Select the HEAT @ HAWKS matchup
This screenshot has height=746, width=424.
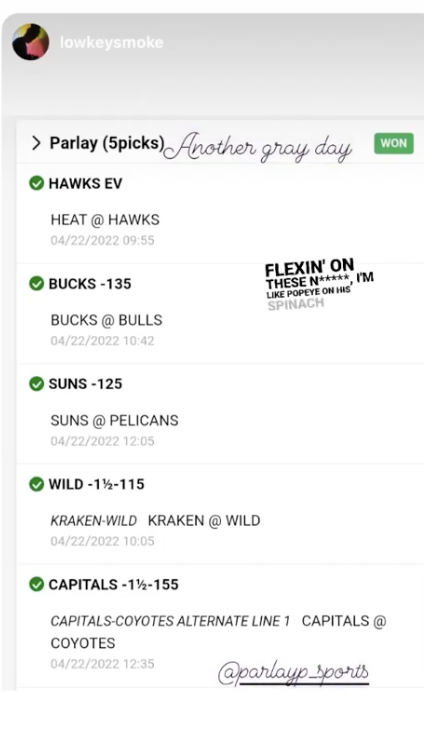(x=105, y=220)
